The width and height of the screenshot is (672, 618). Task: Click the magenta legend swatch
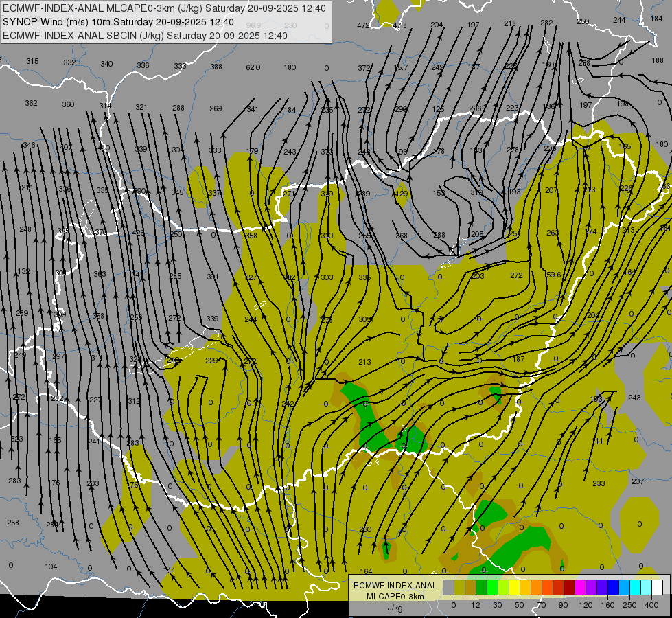point(580,587)
